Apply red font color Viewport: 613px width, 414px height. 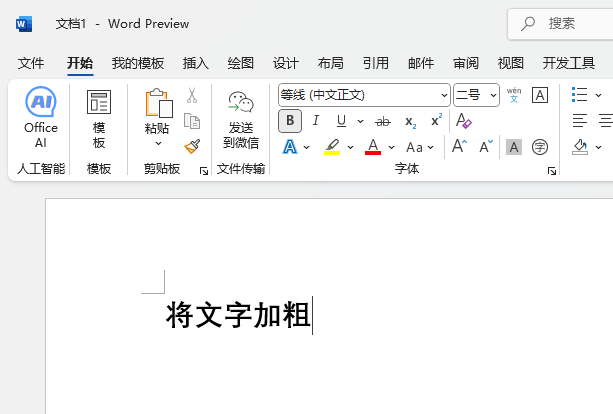coord(373,147)
